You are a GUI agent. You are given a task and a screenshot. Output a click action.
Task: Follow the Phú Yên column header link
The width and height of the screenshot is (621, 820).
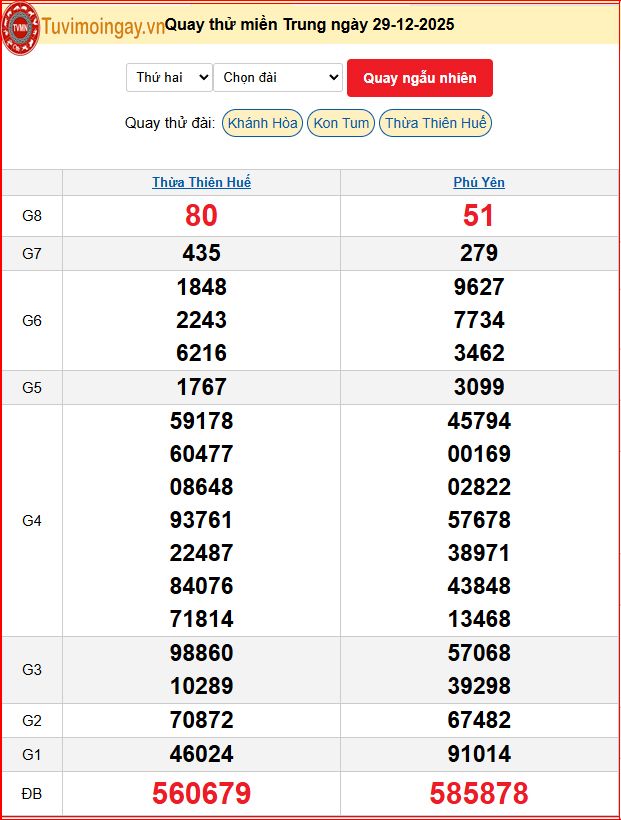[479, 183]
